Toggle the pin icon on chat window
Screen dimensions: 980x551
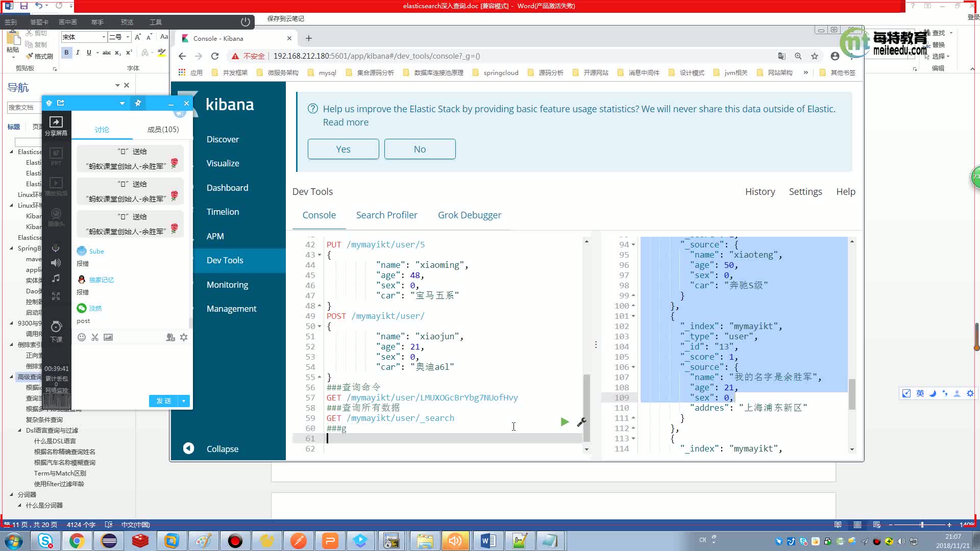138,103
